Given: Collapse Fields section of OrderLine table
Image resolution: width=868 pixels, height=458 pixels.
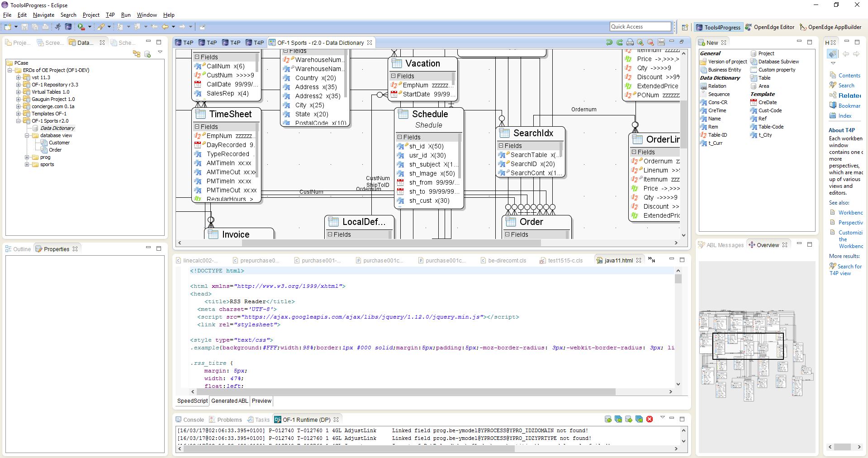Looking at the screenshot, I should (634, 152).
